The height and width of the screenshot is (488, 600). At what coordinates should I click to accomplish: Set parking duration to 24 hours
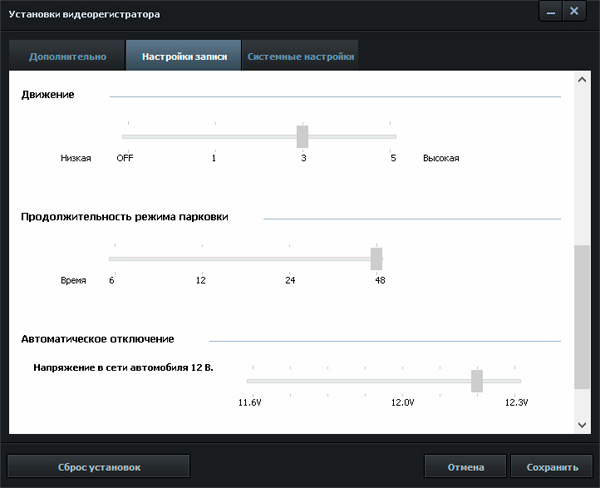coord(290,259)
